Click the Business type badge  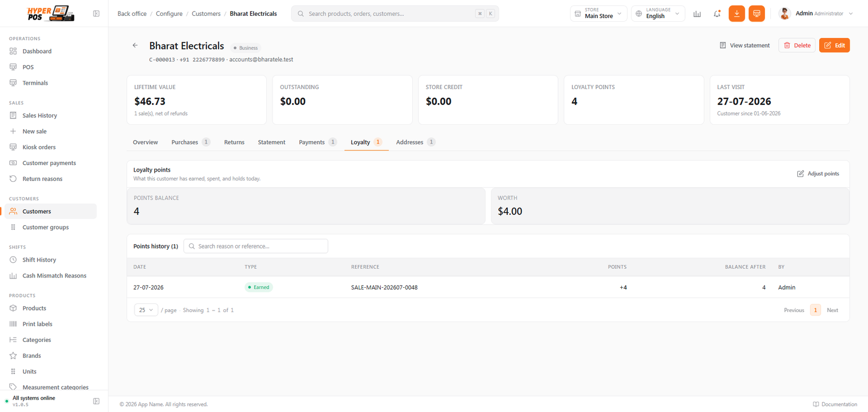click(245, 48)
